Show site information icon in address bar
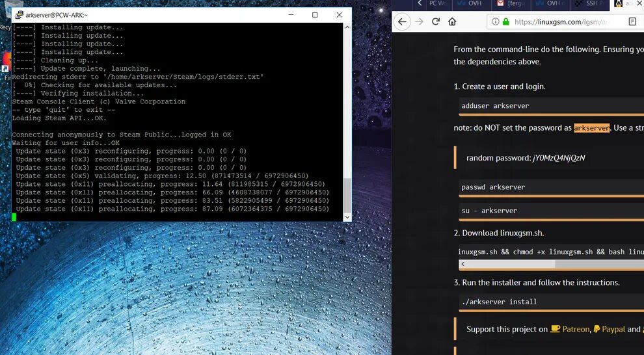644x355 pixels. [x=495, y=21]
